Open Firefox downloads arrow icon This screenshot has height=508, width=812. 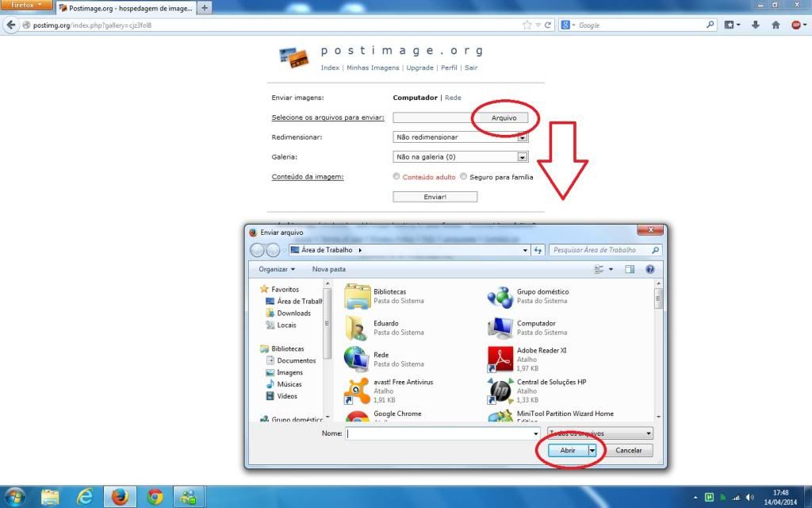756,25
